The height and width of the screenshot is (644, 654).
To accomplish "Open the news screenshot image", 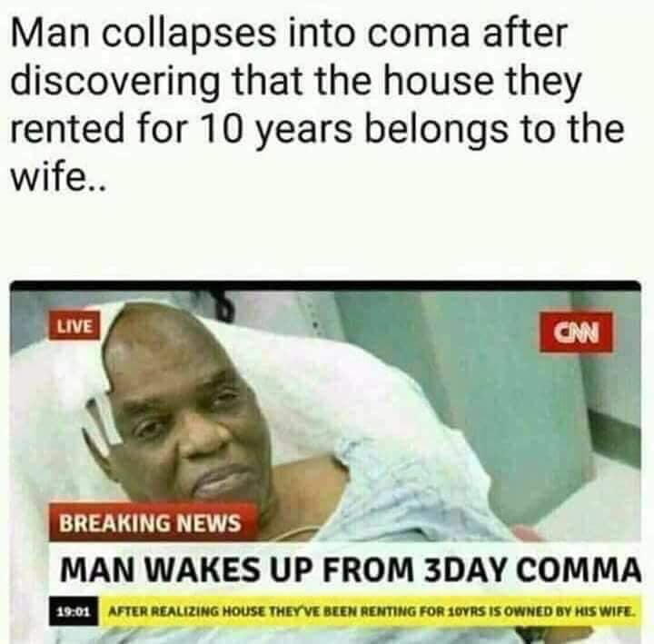I will [x=325, y=462].
